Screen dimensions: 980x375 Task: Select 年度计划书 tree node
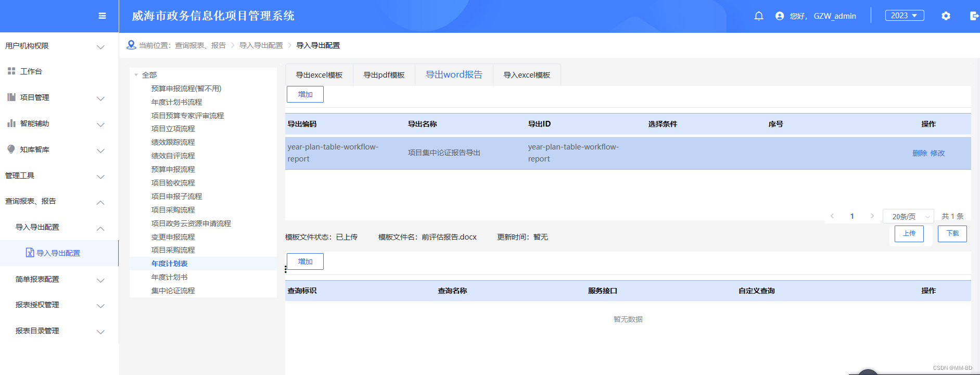pyautogui.click(x=169, y=277)
